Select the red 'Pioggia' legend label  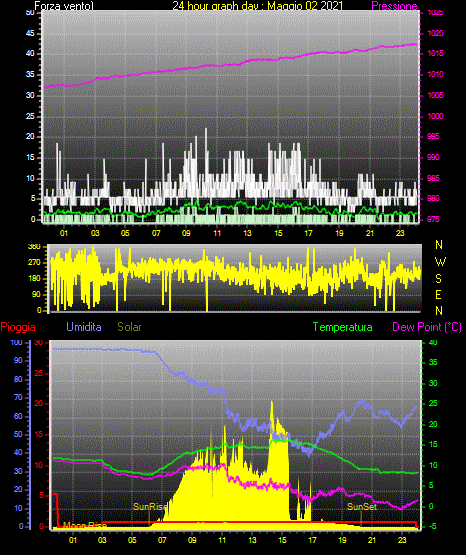[18, 327]
